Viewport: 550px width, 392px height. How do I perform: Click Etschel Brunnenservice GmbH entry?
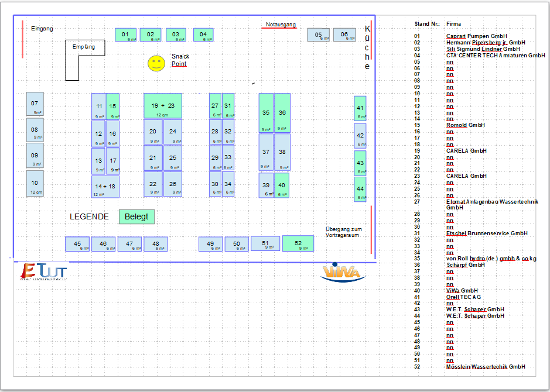tap(487, 233)
